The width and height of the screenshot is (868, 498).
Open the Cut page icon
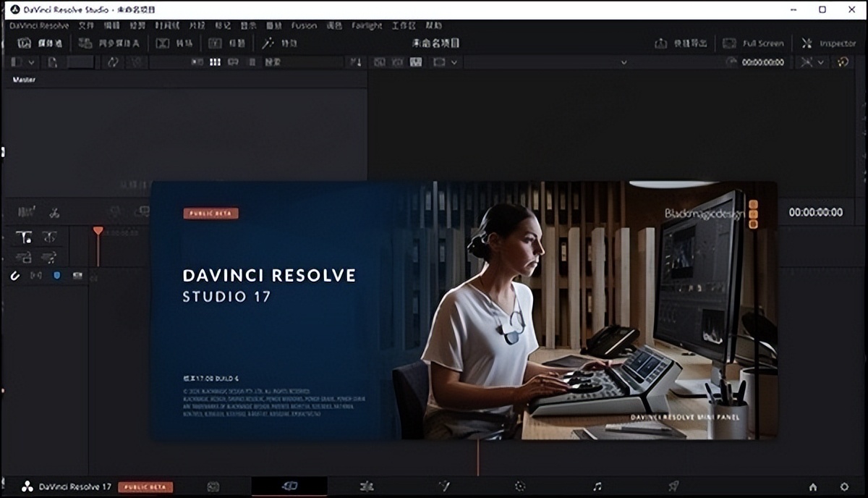pyautogui.click(x=289, y=486)
